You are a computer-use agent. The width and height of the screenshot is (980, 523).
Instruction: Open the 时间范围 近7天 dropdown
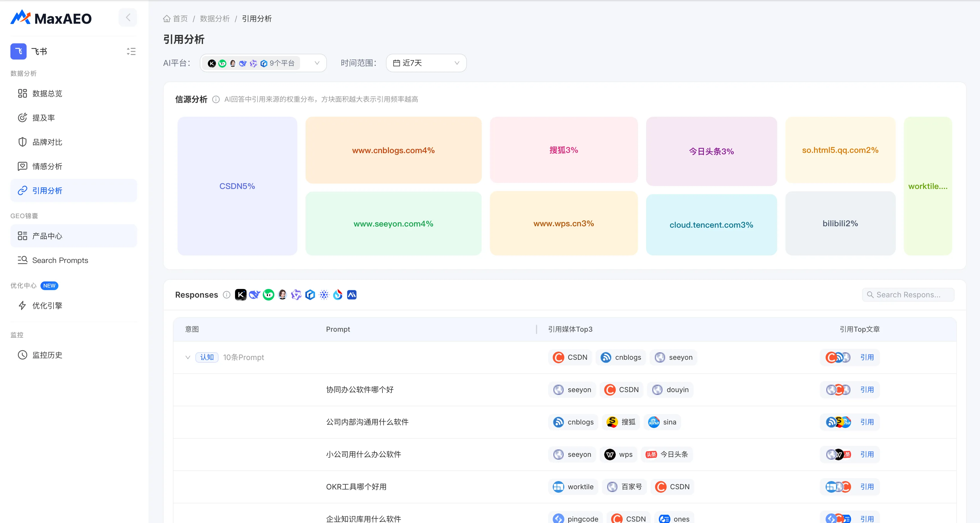point(426,63)
